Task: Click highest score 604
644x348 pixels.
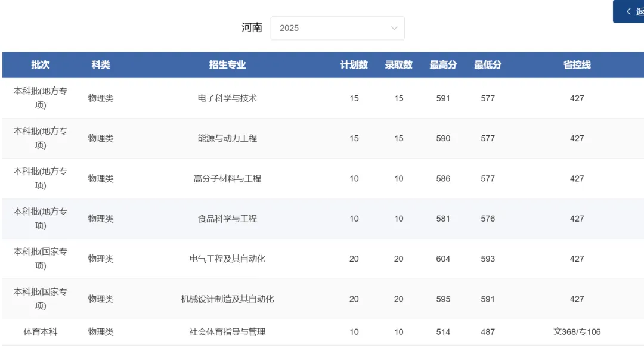Action: click(x=443, y=259)
